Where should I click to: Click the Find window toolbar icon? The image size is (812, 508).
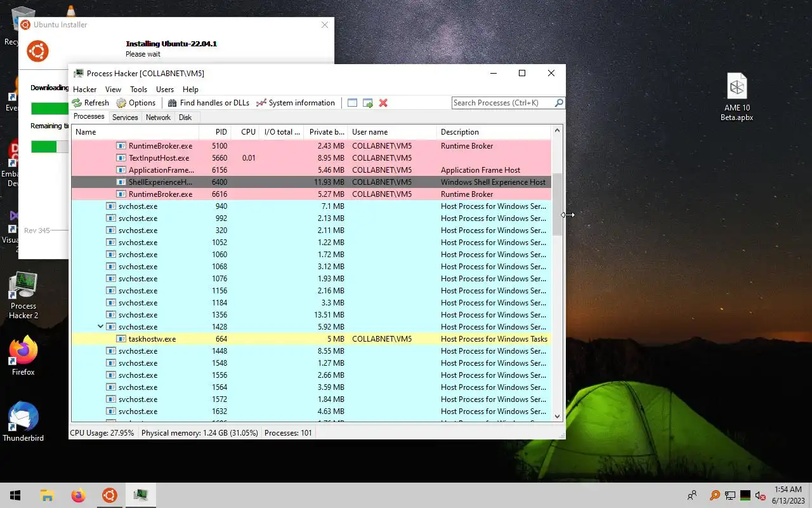352,103
